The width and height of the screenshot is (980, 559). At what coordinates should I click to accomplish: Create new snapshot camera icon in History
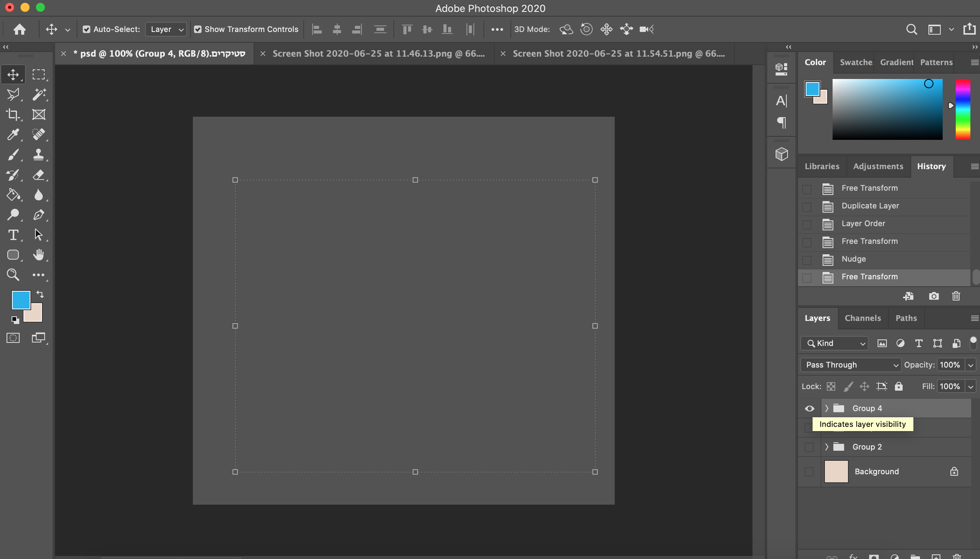click(933, 296)
